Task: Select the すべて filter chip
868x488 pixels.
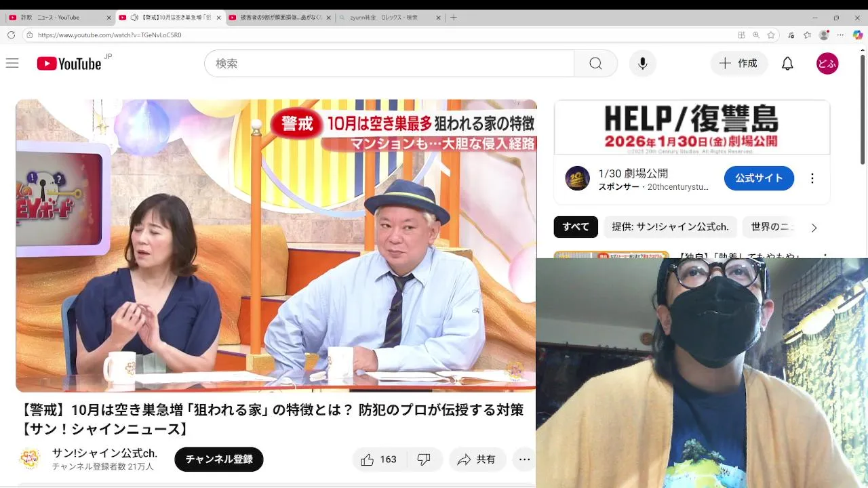Action: click(576, 227)
